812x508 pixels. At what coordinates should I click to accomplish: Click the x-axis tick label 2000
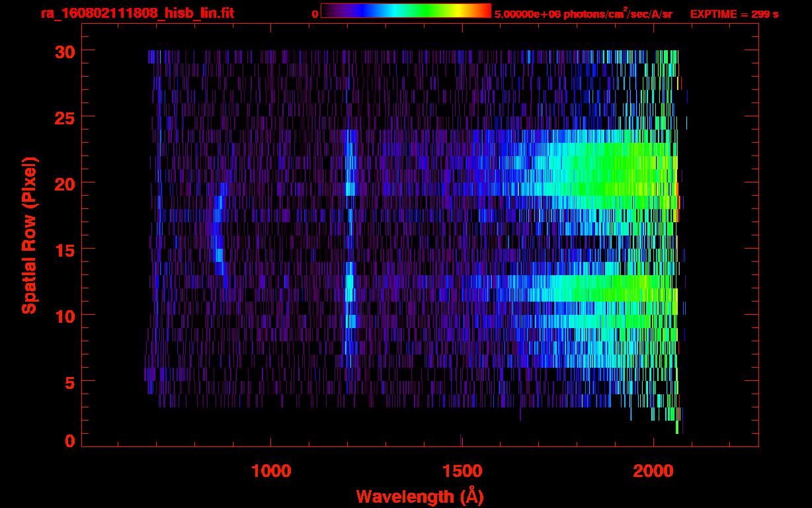(653, 471)
